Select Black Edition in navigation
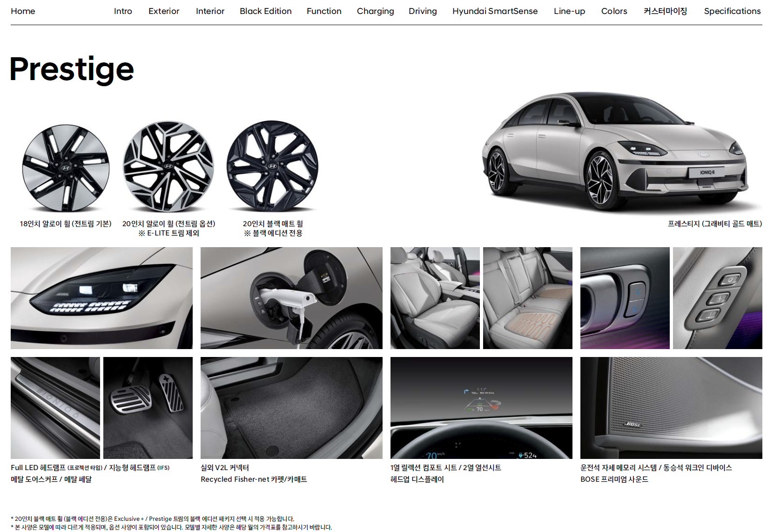This screenshot has width=774, height=532. pyautogui.click(x=266, y=11)
